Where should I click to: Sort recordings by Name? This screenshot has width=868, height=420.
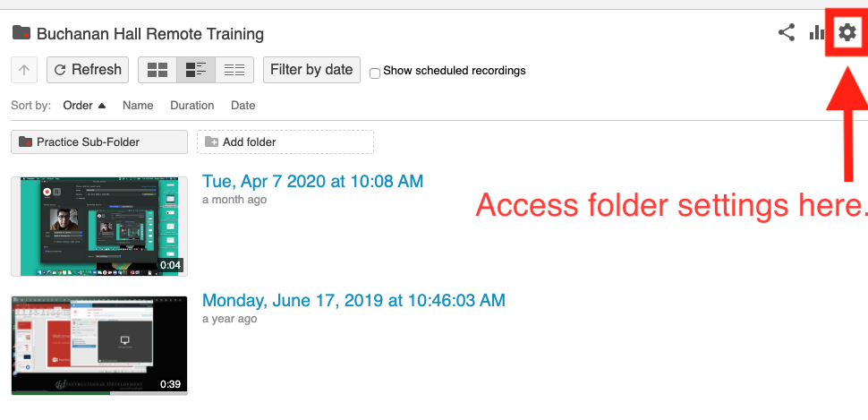click(x=138, y=106)
